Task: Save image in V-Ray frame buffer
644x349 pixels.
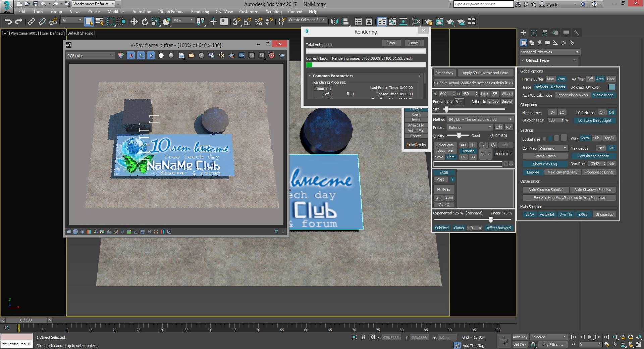Action: [x=181, y=55]
